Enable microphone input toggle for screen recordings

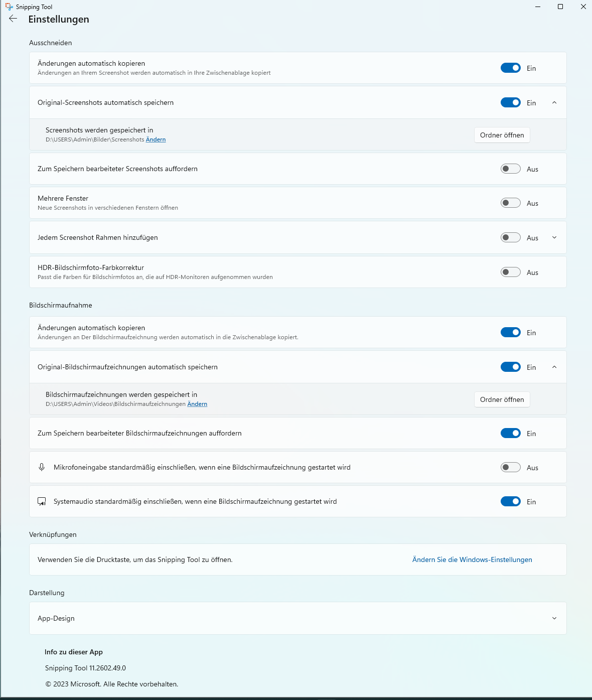pos(511,467)
